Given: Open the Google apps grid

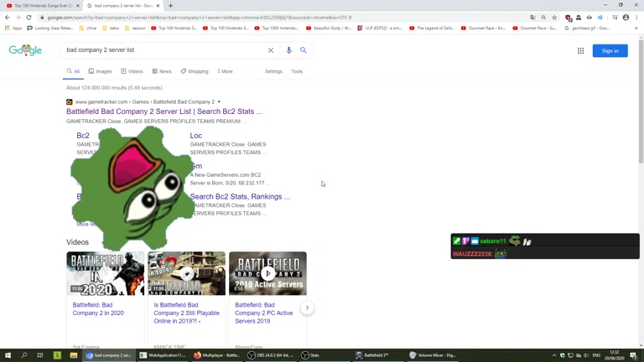Looking at the screenshot, I should [x=580, y=51].
